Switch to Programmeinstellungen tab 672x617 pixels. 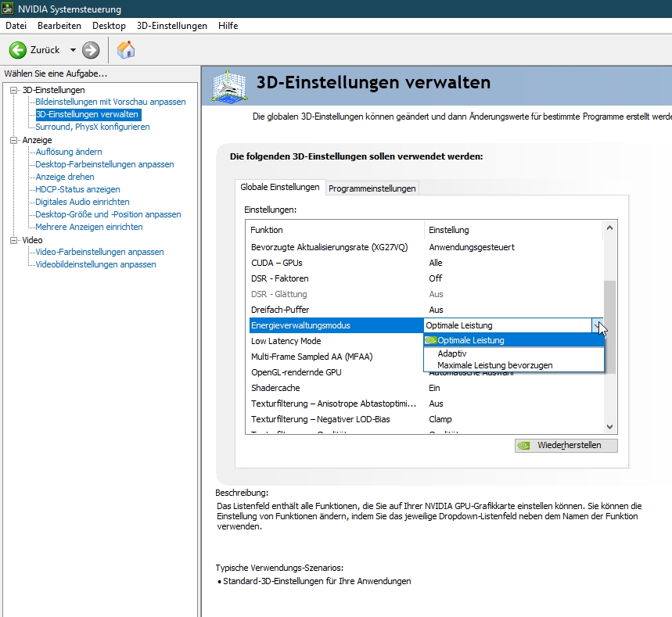click(x=372, y=188)
